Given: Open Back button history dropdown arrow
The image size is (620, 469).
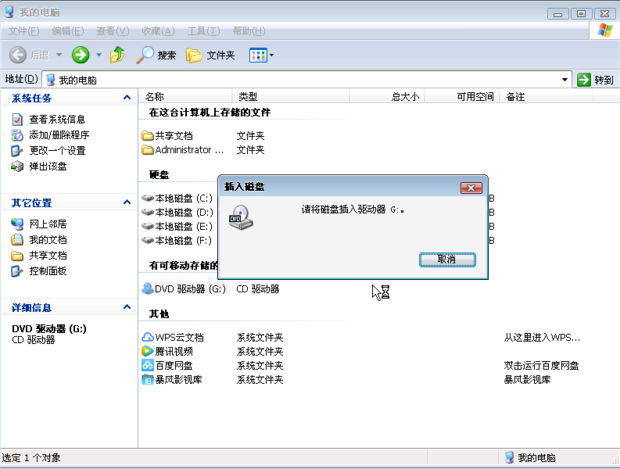Looking at the screenshot, I should (x=59, y=55).
